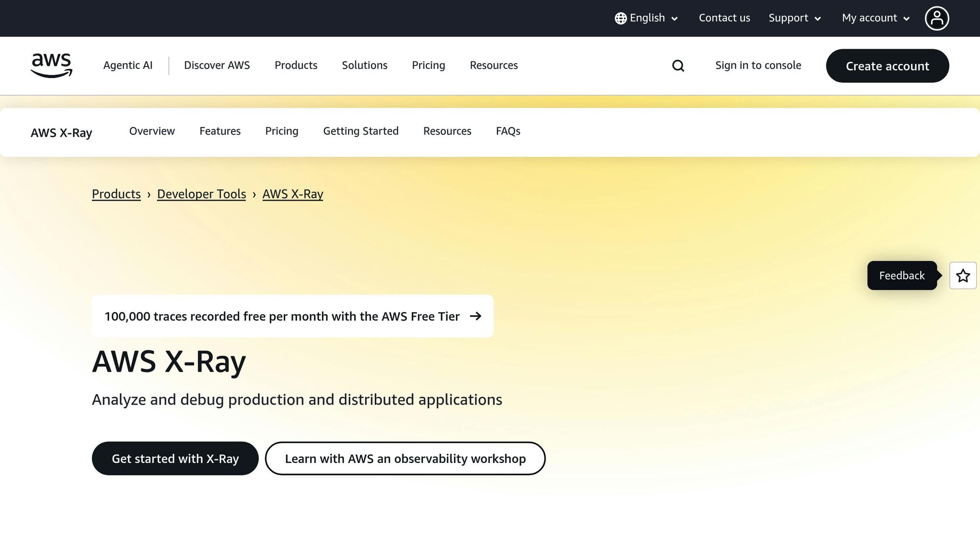This screenshot has width=980, height=551.
Task: Open the search with the magnifying glass icon
Action: (x=678, y=66)
